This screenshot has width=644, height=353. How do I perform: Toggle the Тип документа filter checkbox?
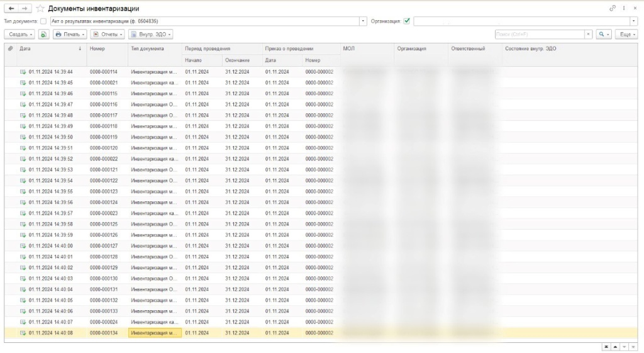[x=43, y=21]
